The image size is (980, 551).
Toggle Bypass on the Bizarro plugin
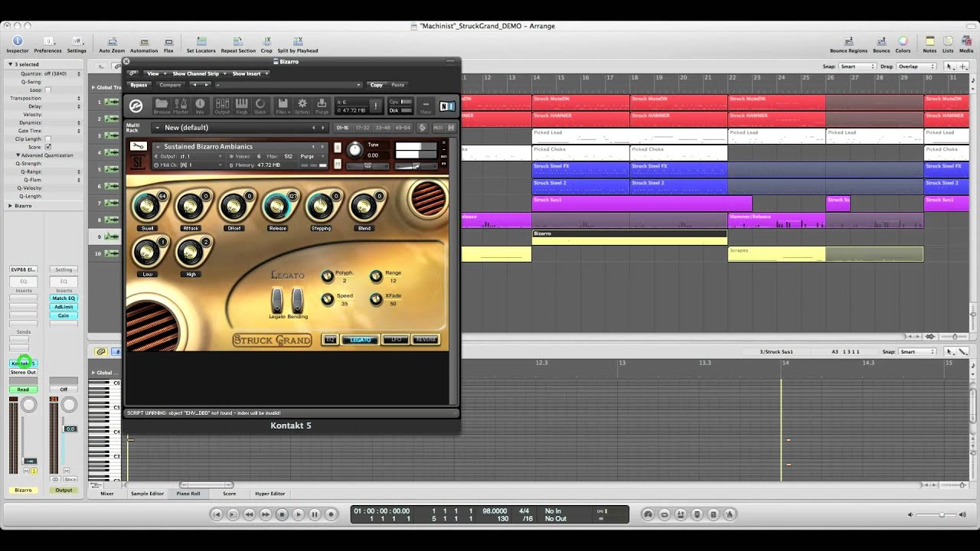(x=139, y=85)
